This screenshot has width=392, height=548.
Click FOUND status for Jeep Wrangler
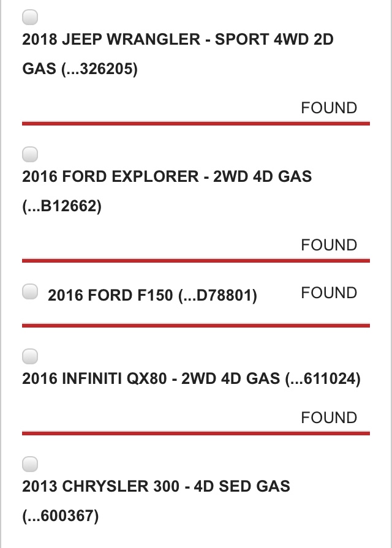point(329,108)
